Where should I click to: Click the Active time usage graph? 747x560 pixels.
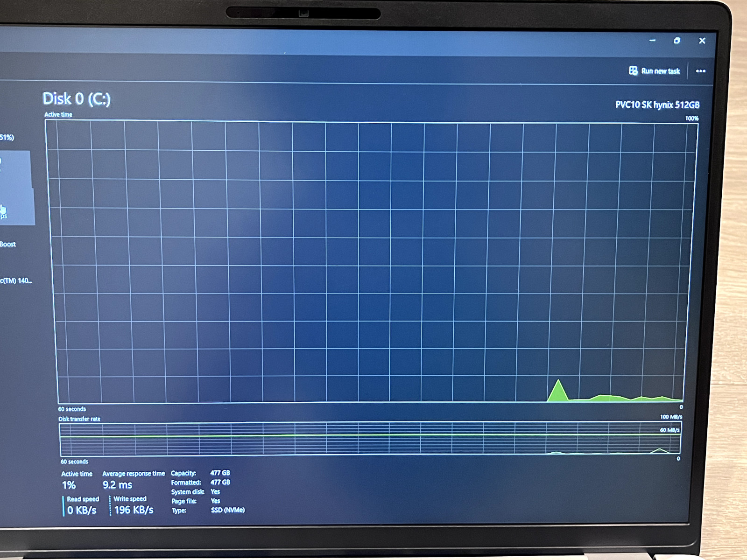coord(372,261)
